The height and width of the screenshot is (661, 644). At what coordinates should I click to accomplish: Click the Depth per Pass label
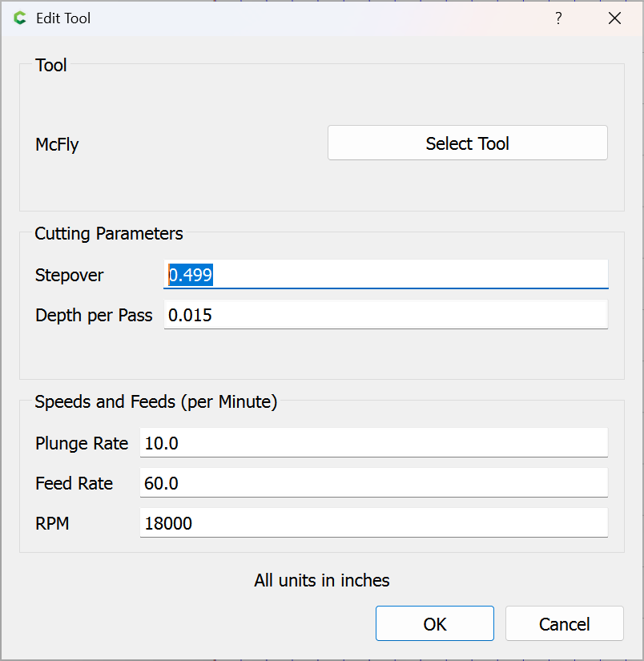tap(94, 315)
